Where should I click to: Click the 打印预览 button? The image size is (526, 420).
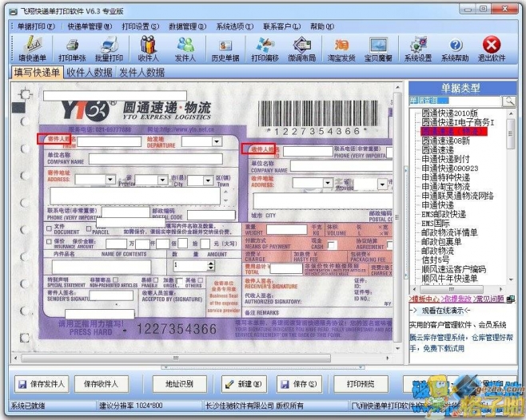coord(361,384)
